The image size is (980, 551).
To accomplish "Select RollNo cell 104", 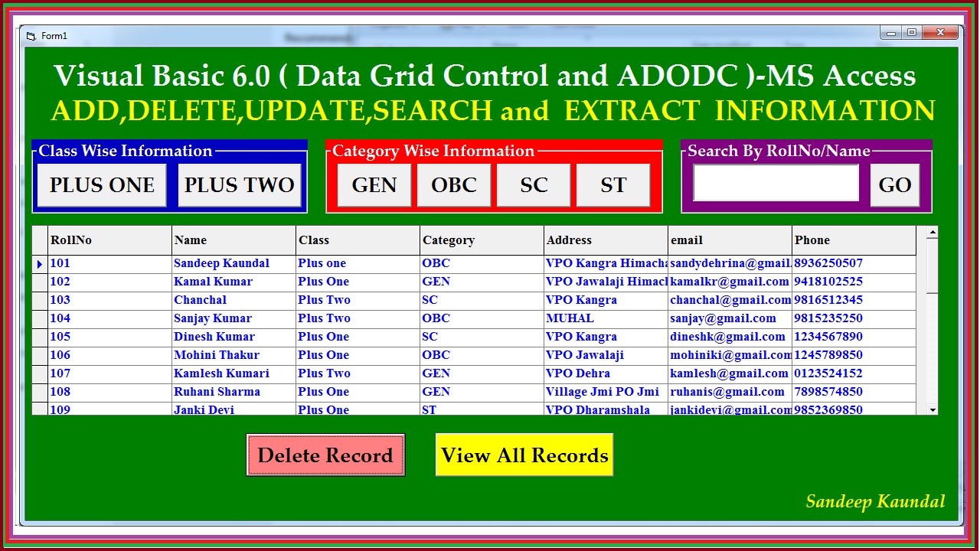I will click(x=109, y=318).
